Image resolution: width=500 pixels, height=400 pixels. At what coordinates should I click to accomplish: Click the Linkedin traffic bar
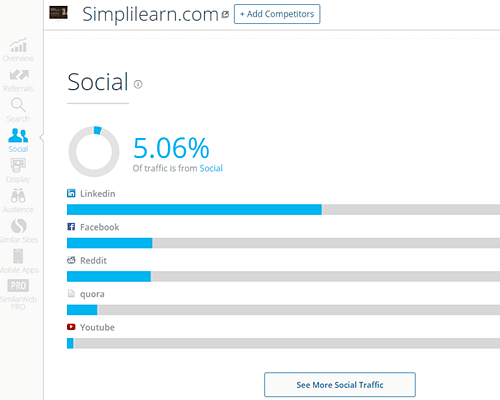point(283,210)
